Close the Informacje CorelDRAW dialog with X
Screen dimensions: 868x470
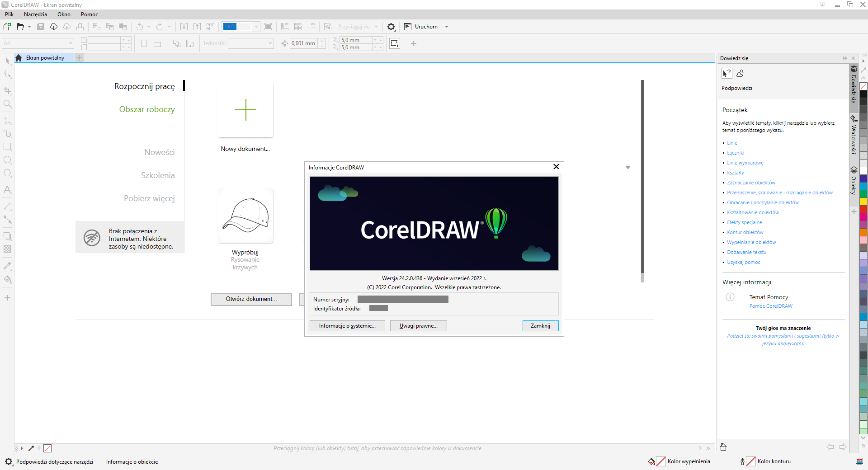point(556,167)
